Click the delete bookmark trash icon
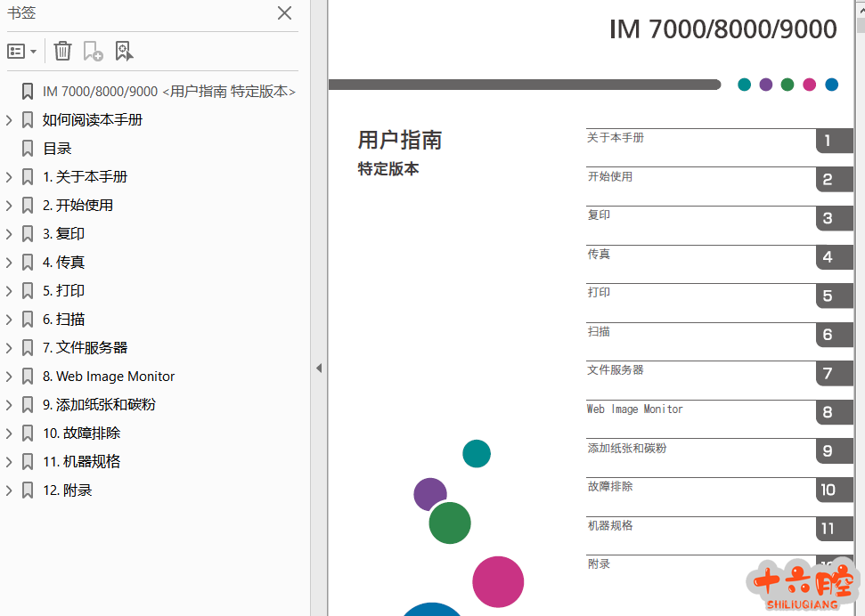 62,51
